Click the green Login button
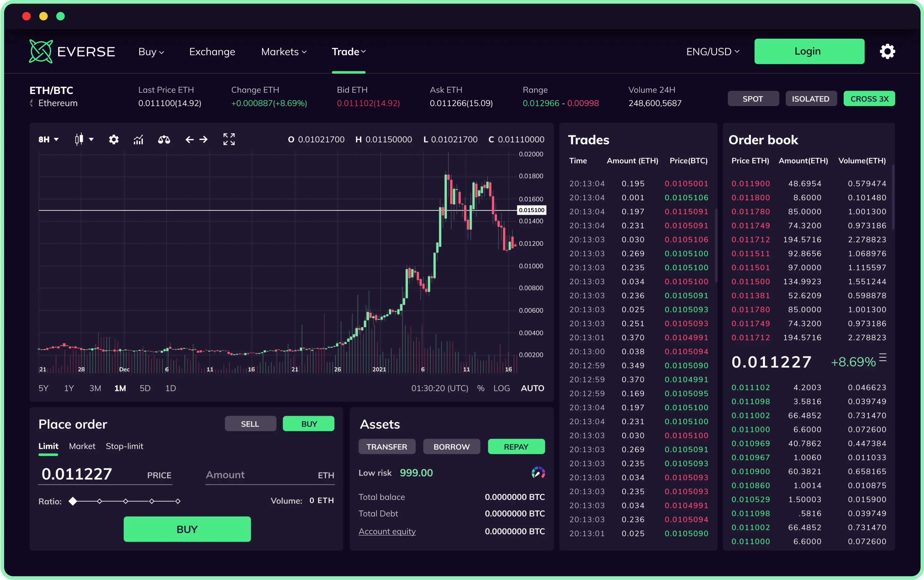 click(809, 51)
